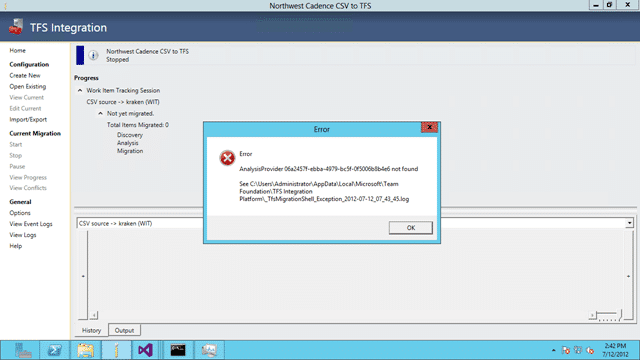Click 'AnalysisProvider ... not found' message text
Screen dimensions: 640x360
coord(329,169)
